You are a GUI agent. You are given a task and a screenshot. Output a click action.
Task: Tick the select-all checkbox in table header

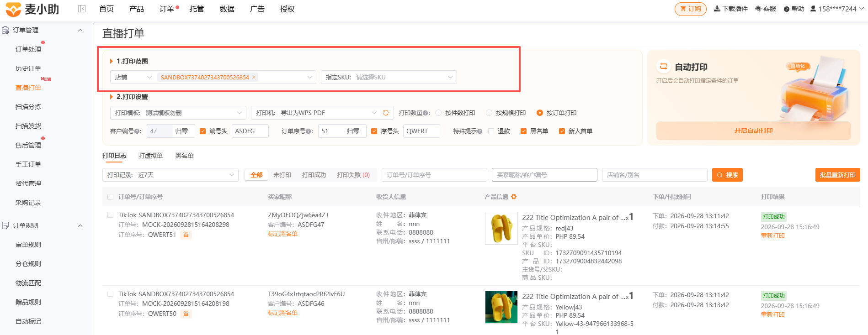(110, 197)
